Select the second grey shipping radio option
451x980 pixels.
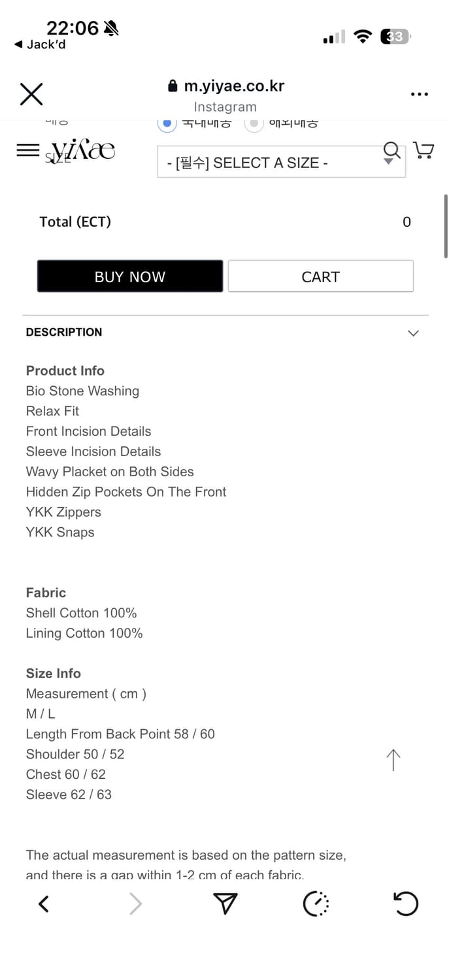[254, 123]
